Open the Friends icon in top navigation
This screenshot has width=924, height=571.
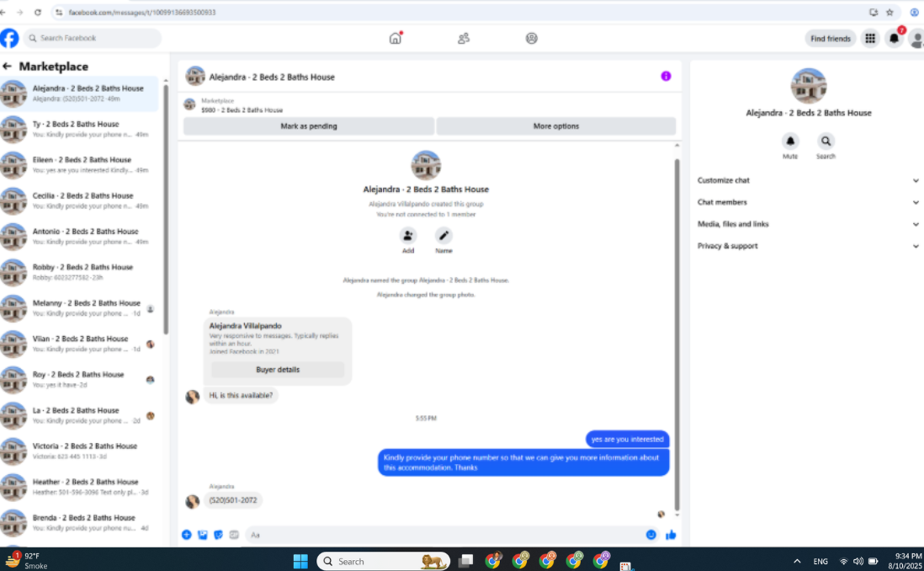(x=464, y=39)
